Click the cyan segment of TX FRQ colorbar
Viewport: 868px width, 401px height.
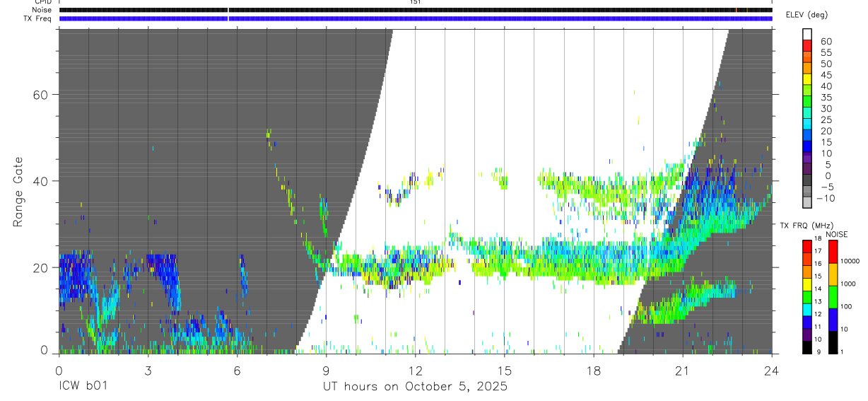(807, 308)
